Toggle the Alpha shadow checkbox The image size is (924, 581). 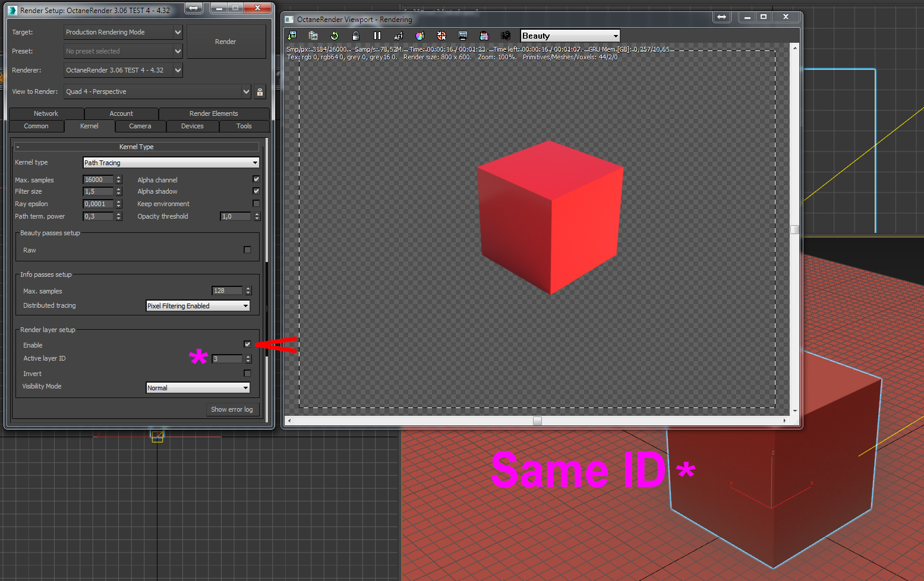256,191
